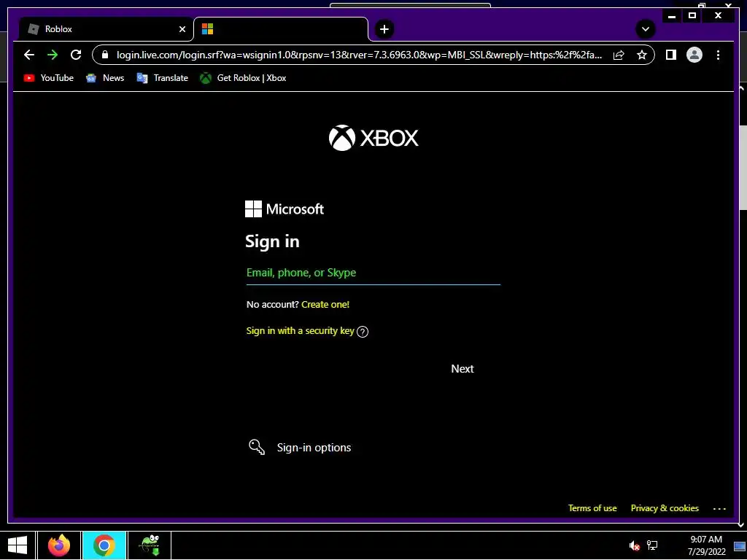The image size is (747, 560).
Task: Close the Roblox tab
Action: point(182,29)
